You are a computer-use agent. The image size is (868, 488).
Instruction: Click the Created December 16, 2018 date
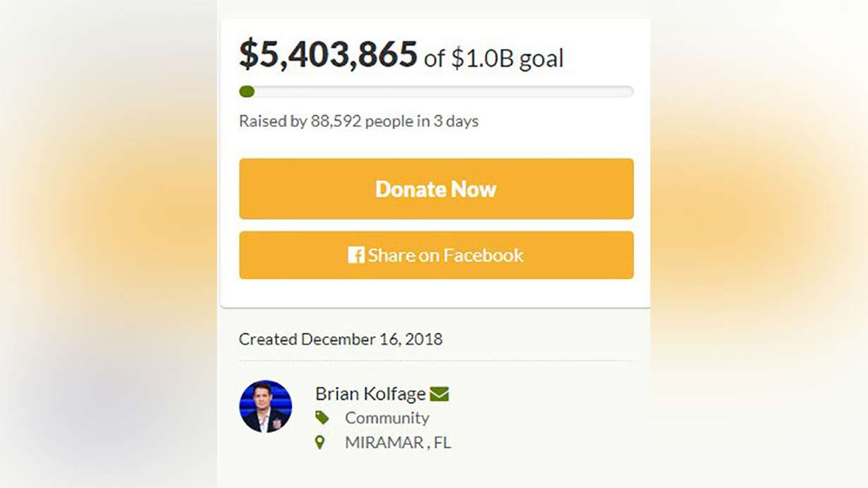[x=341, y=339]
